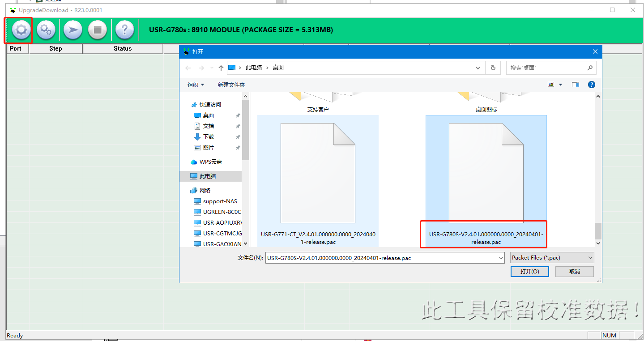Screen dimensions: 644x341
Task: Click the NUM status bar indicator
Action: coord(609,336)
